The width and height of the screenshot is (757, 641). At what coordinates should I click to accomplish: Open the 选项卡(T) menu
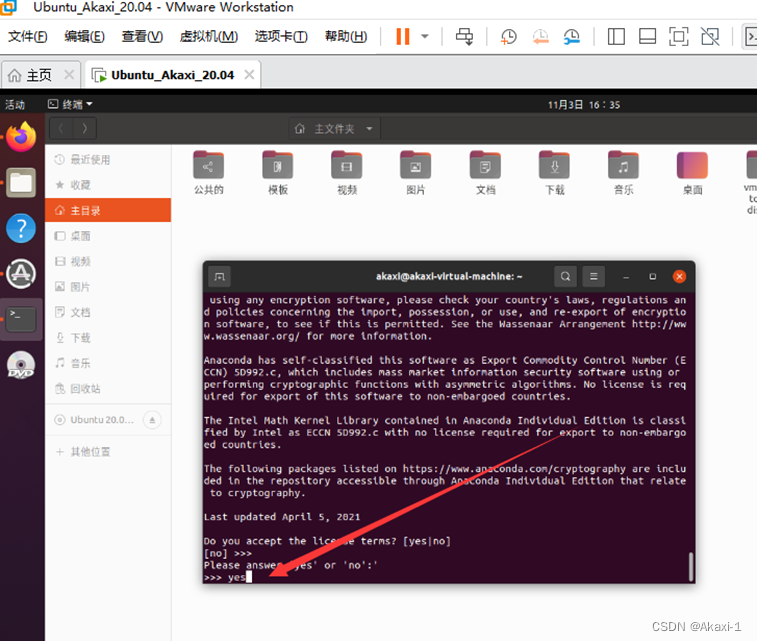(281, 36)
